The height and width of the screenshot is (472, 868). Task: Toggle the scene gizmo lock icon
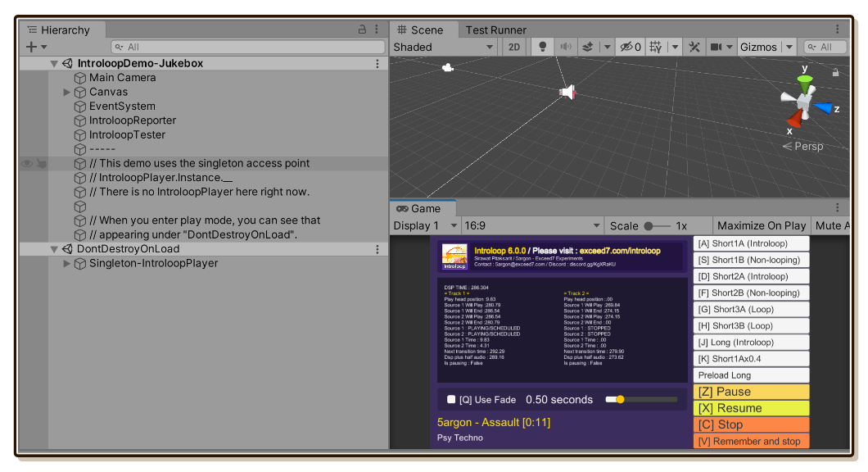click(835, 72)
